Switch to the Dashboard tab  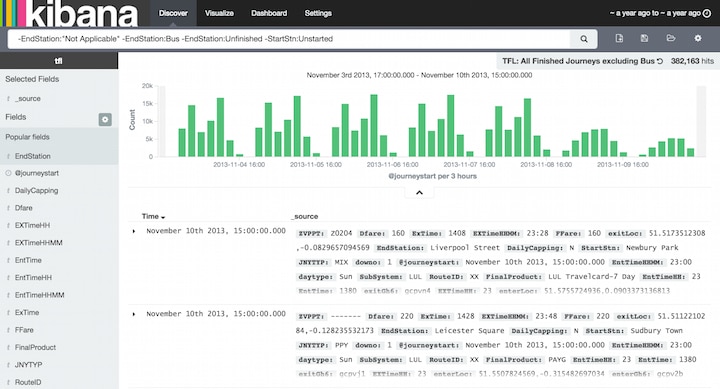click(x=269, y=13)
